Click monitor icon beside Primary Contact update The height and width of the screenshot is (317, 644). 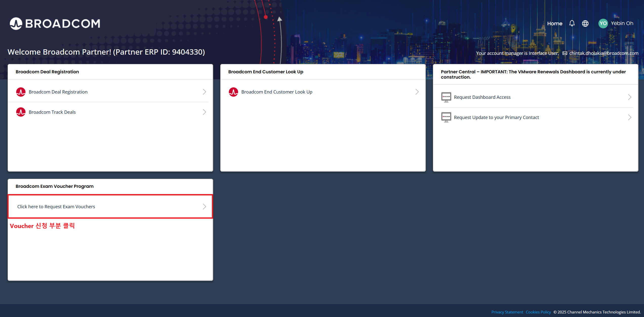(x=446, y=117)
